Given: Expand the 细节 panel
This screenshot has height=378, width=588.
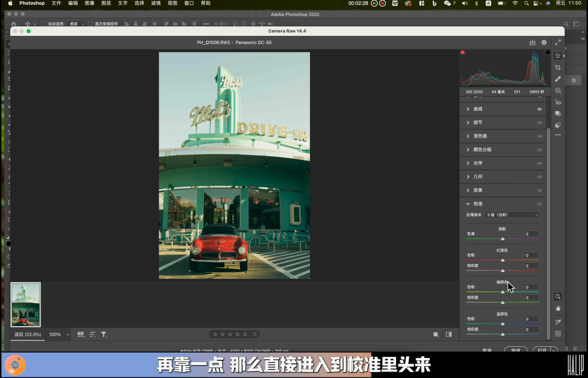Looking at the screenshot, I should 468,123.
